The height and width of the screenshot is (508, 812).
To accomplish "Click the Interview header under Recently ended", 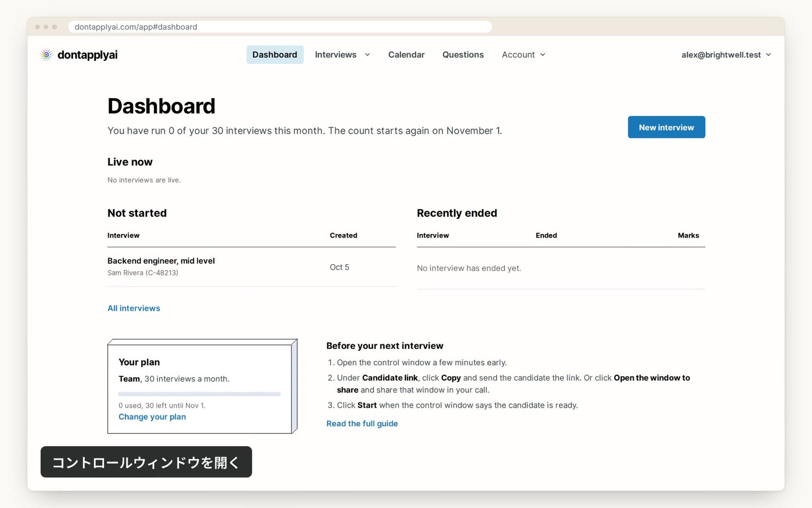I will pos(433,235).
